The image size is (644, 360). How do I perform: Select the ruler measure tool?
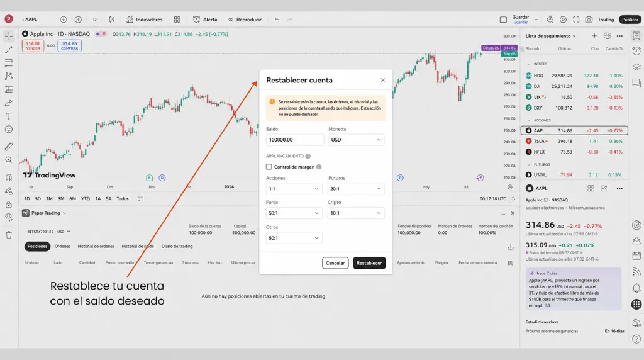pos(9,146)
